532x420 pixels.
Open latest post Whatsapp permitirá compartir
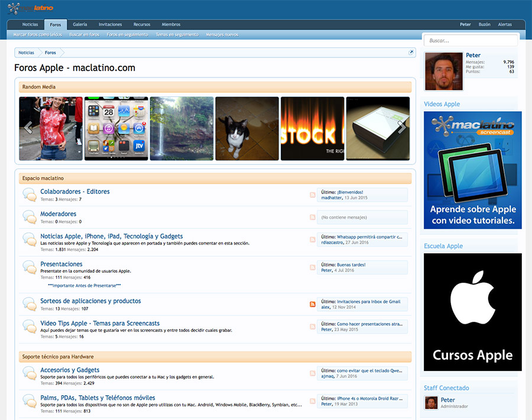point(369,237)
